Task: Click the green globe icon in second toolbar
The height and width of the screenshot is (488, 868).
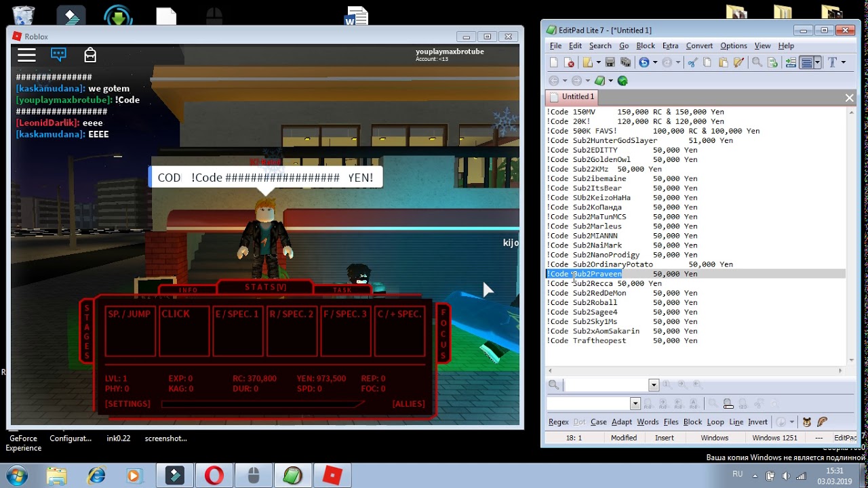Action: [x=622, y=81]
